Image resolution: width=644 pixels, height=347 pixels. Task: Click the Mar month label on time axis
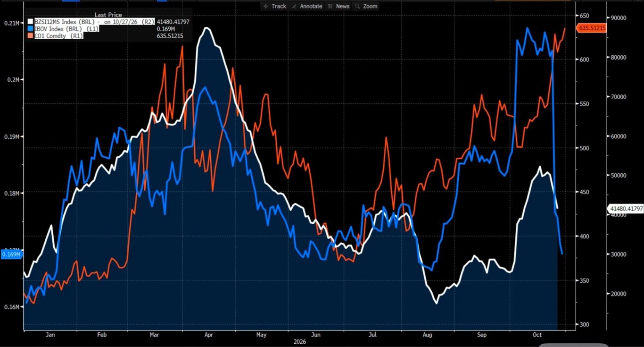tap(154, 335)
